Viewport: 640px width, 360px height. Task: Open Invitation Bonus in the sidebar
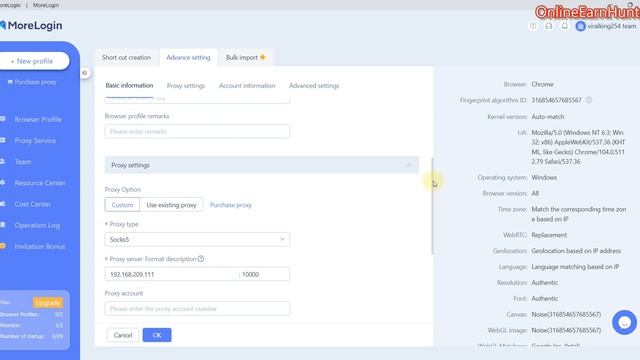[40, 247]
